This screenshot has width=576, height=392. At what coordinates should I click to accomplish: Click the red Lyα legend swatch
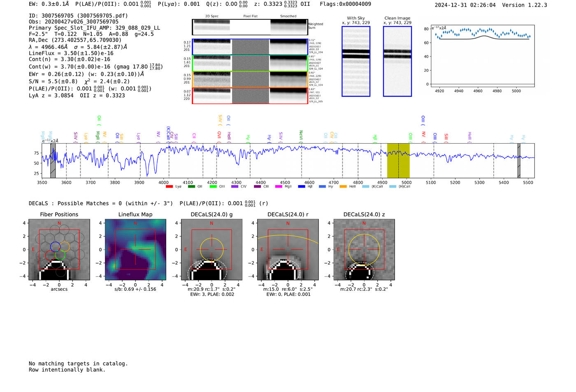(169, 187)
